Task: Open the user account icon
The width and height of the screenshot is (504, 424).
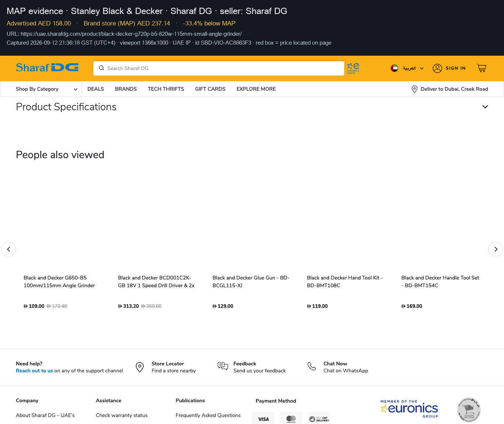Action: click(x=437, y=68)
